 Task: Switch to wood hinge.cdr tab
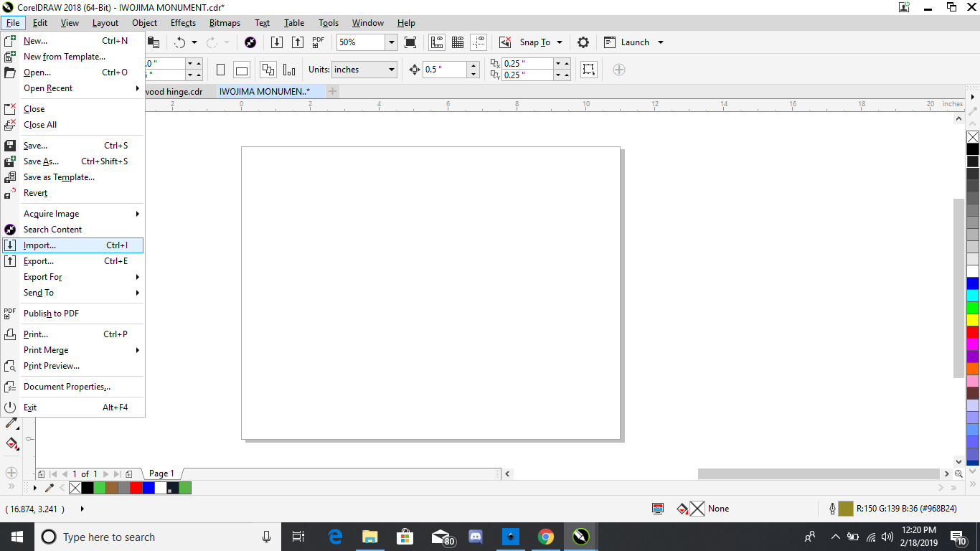click(x=174, y=91)
